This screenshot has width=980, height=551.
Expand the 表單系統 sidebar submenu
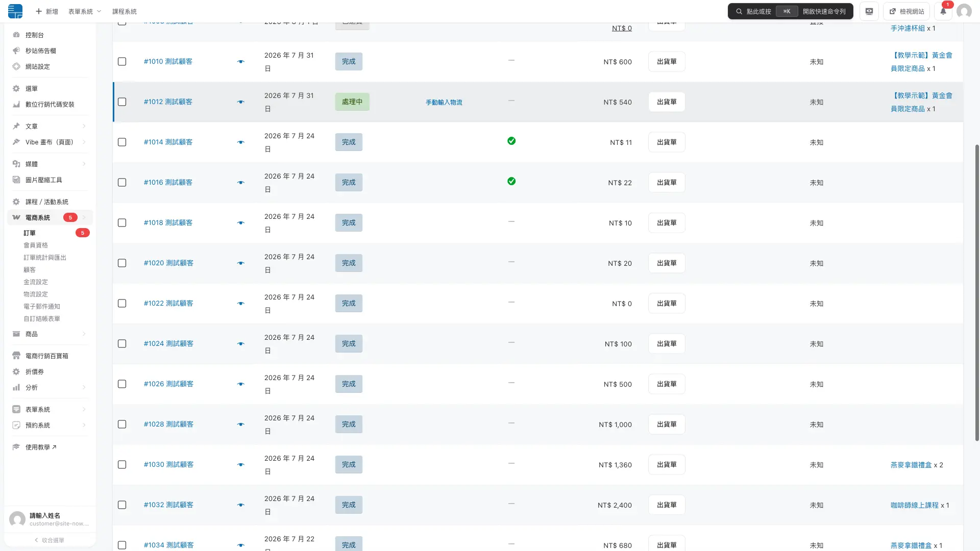[x=84, y=409]
